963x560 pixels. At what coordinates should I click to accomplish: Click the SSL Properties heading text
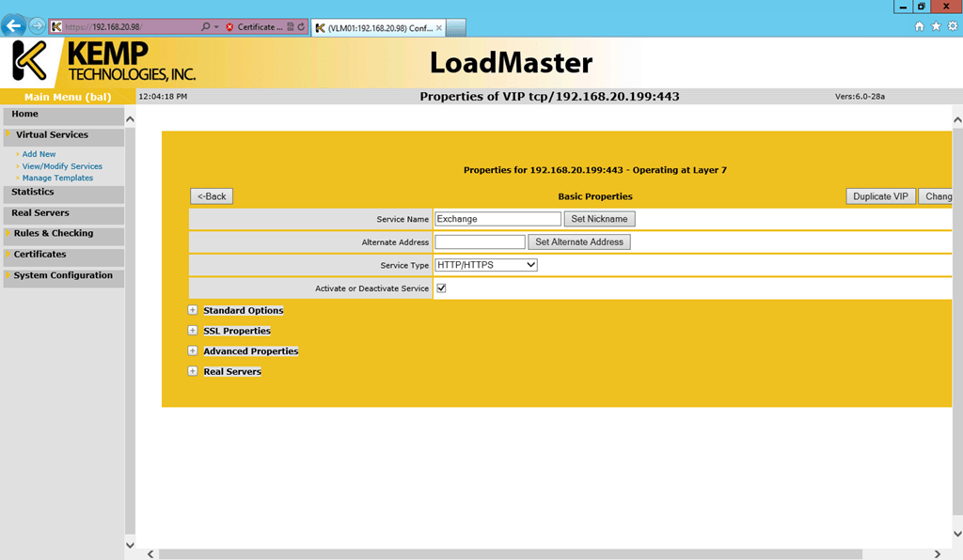point(237,331)
